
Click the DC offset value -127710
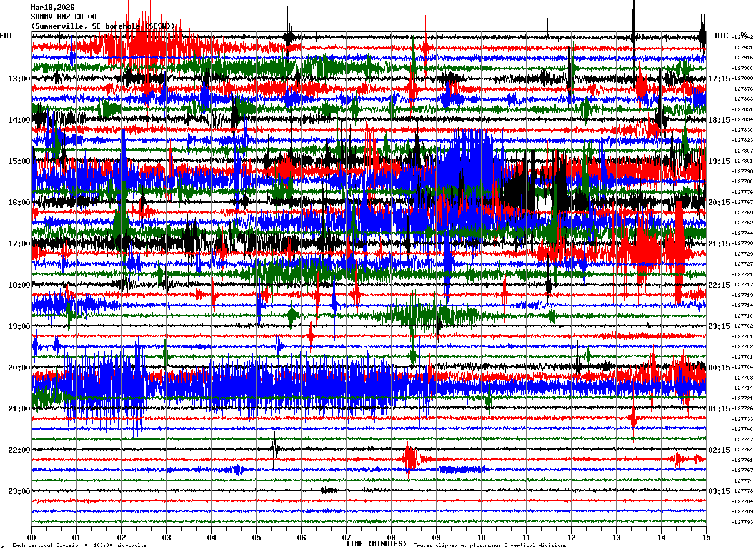click(743, 316)
